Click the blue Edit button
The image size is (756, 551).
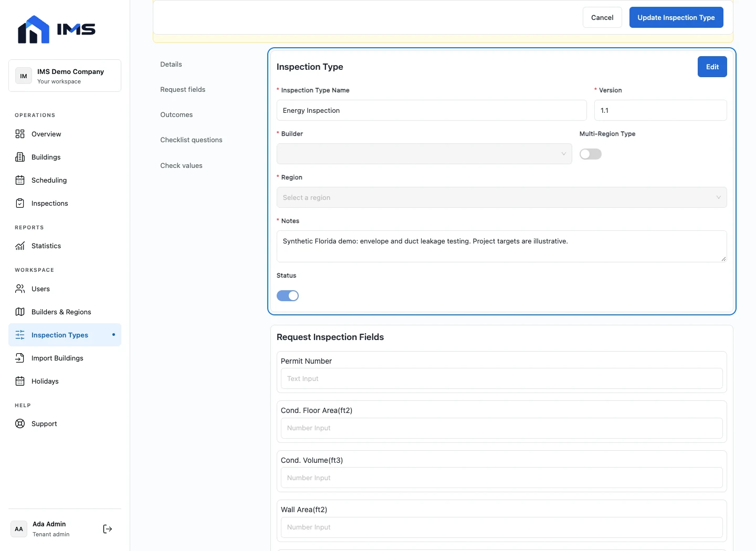[712, 67]
